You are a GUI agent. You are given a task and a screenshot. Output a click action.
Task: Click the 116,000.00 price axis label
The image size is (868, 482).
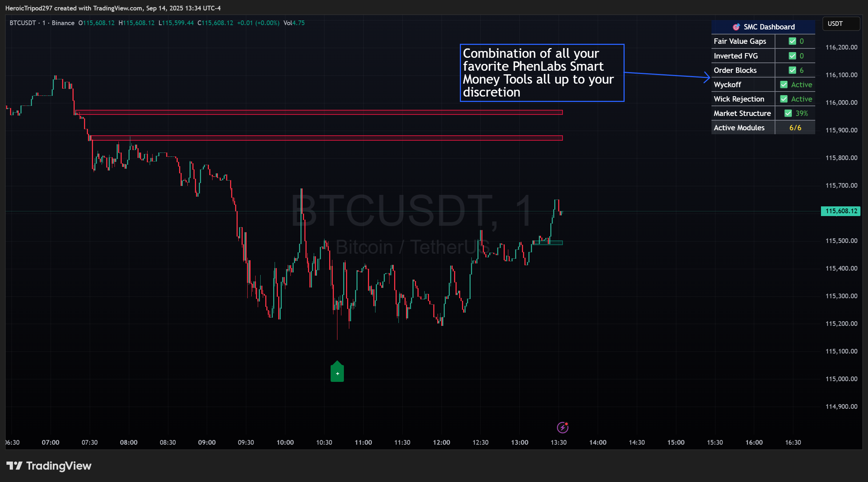(x=841, y=103)
